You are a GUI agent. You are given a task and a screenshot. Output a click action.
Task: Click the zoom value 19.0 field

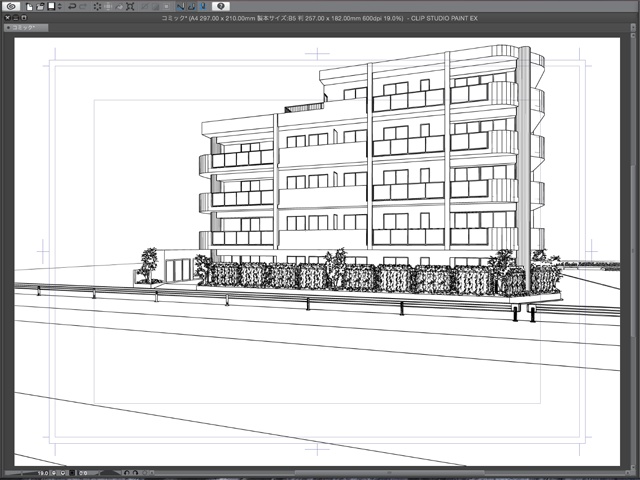[x=43, y=473]
